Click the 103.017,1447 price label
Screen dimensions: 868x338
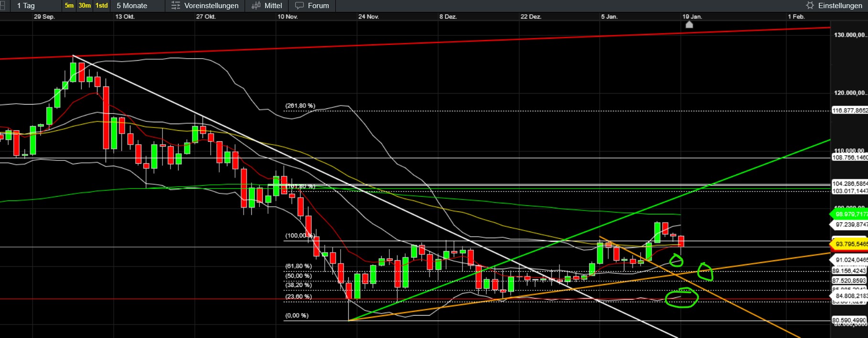click(850, 191)
